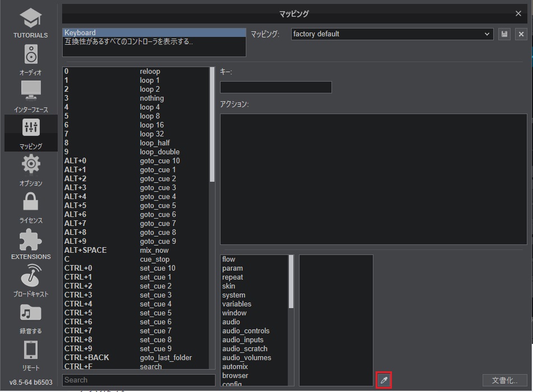Select the CTRL+9 set_cue 9 row
The width and height of the screenshot is (533, 392).
(x=136, y=348)
